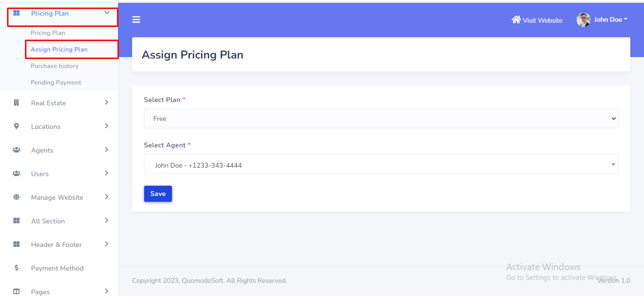Click the Payment Method dollar icon
The width and height of the screenshot is (644, 296).
[17, 268]
